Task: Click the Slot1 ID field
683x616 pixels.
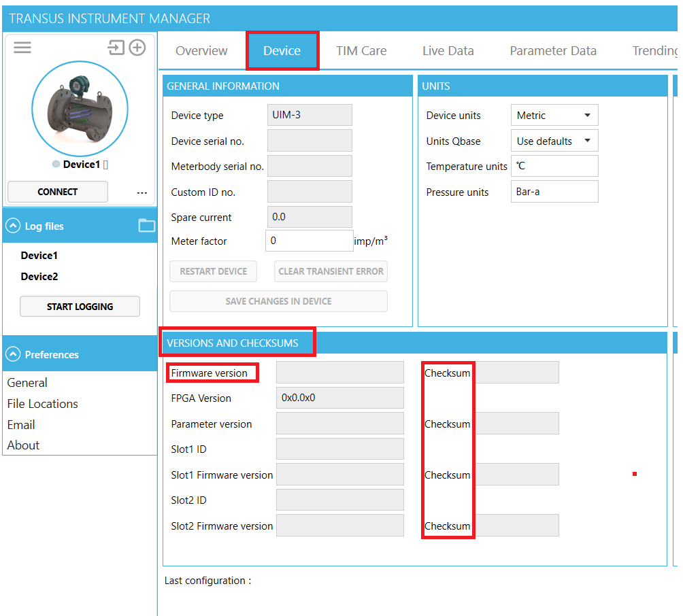Action: (339, 449)
